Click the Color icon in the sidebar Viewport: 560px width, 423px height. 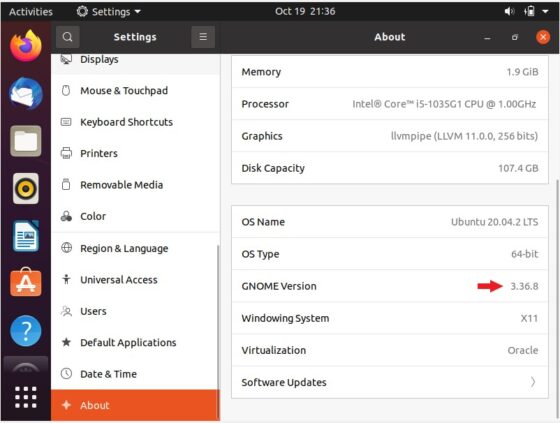pos(66,216)
